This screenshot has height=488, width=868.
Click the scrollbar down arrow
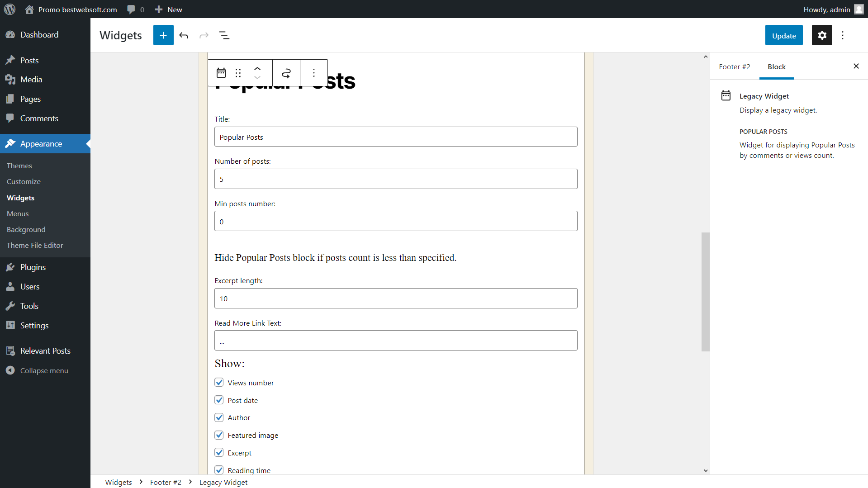tap(705, 470)
